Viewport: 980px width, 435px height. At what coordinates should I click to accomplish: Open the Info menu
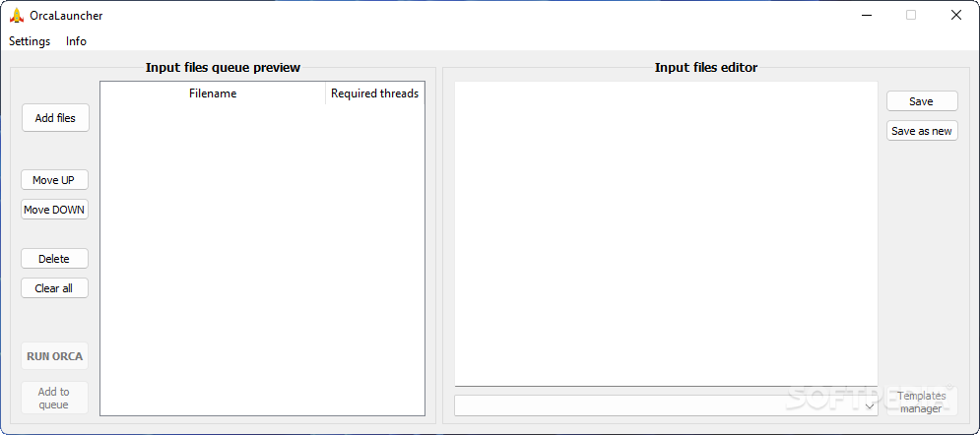click(x=76, y=41)
